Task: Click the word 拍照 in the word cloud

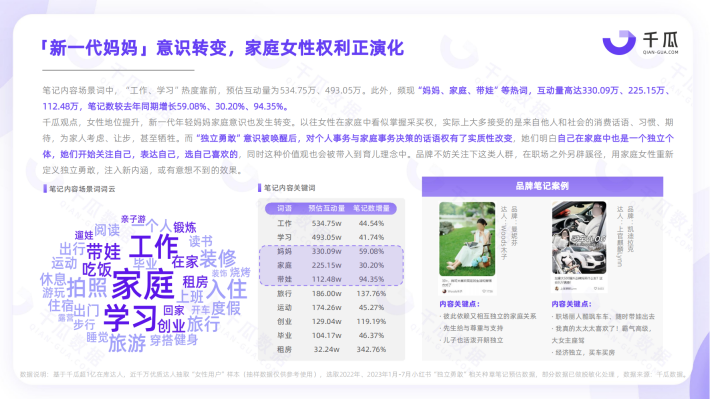Action: [x=87, y=288]
